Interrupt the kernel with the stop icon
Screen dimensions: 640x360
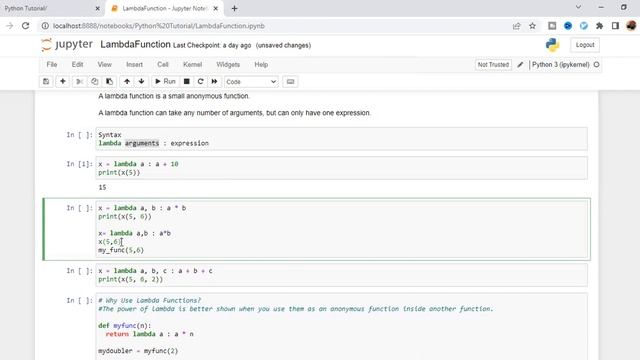[x=187, y=82]
